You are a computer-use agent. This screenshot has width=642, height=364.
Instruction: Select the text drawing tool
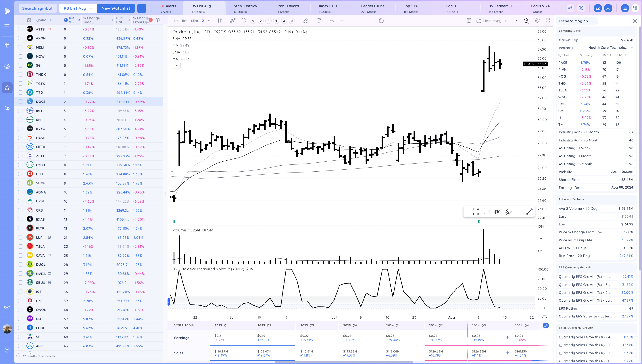tap(519, 212)
